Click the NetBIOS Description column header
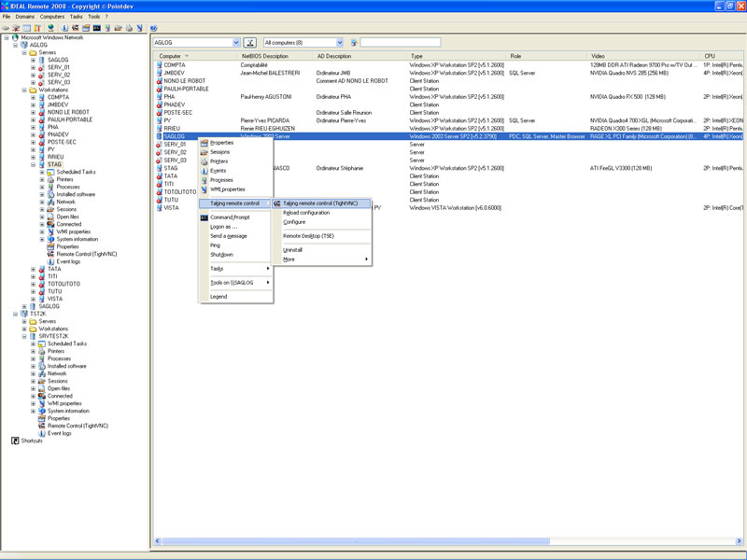747x560 pixels. click(275, 56)
